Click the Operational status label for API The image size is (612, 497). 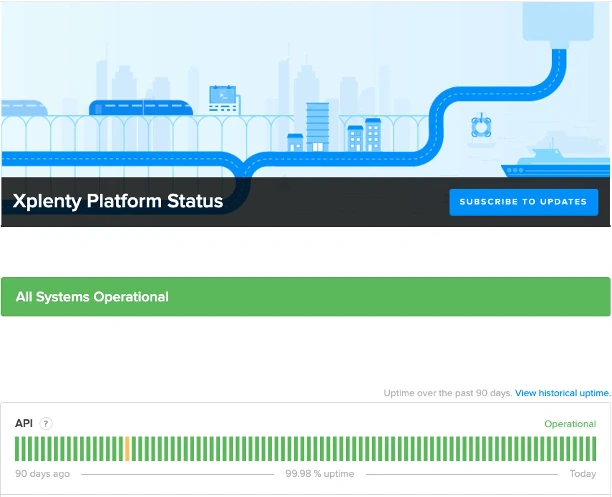tap(570, 424)
